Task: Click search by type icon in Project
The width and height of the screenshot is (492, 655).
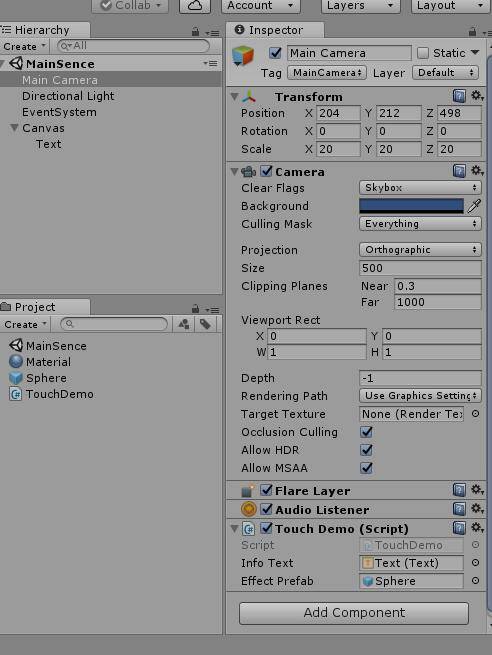Action: (x=184, y=324)
